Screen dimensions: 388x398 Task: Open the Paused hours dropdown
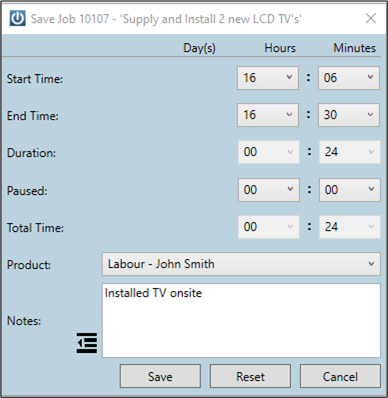269,190
